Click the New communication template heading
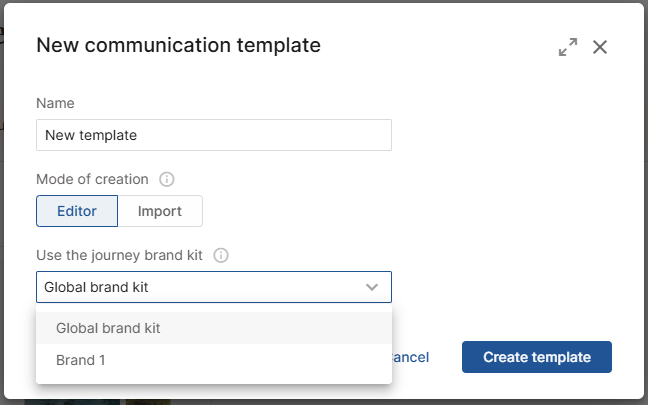Viewport: 648px width, 405px height. pos(178,45)
